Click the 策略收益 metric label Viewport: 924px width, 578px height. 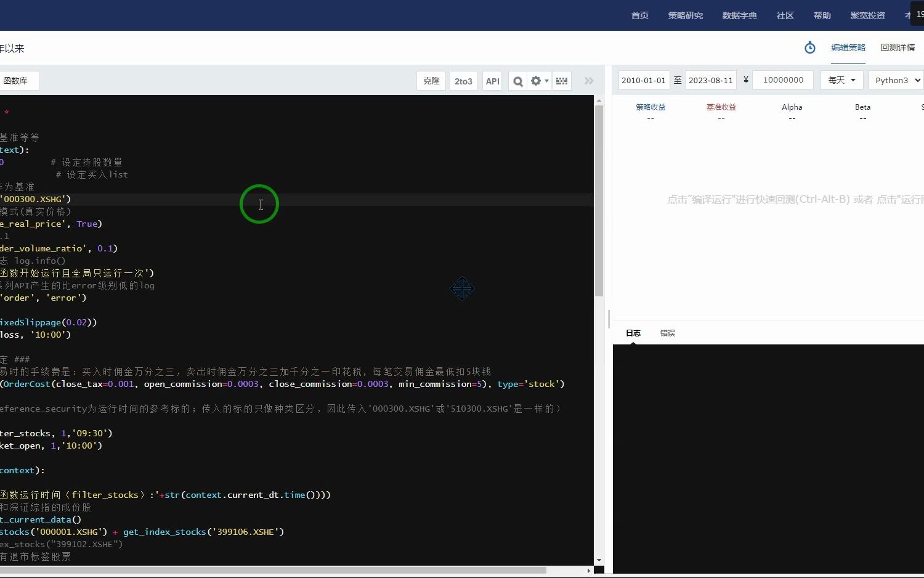click(650, 107)
